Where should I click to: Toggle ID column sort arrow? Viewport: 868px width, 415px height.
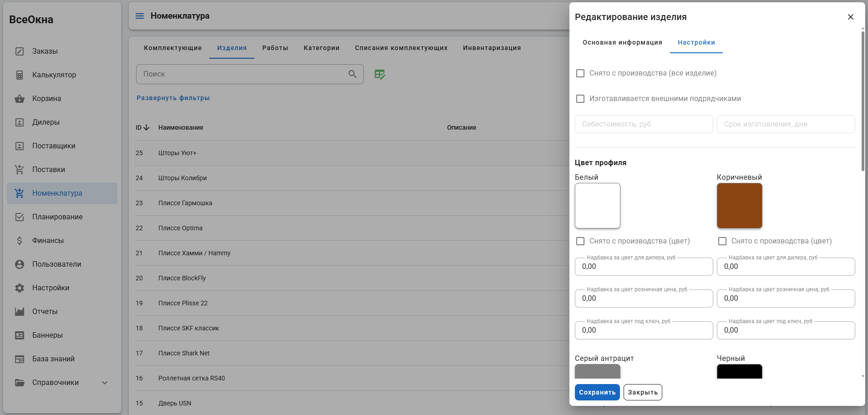click(146, 128)
